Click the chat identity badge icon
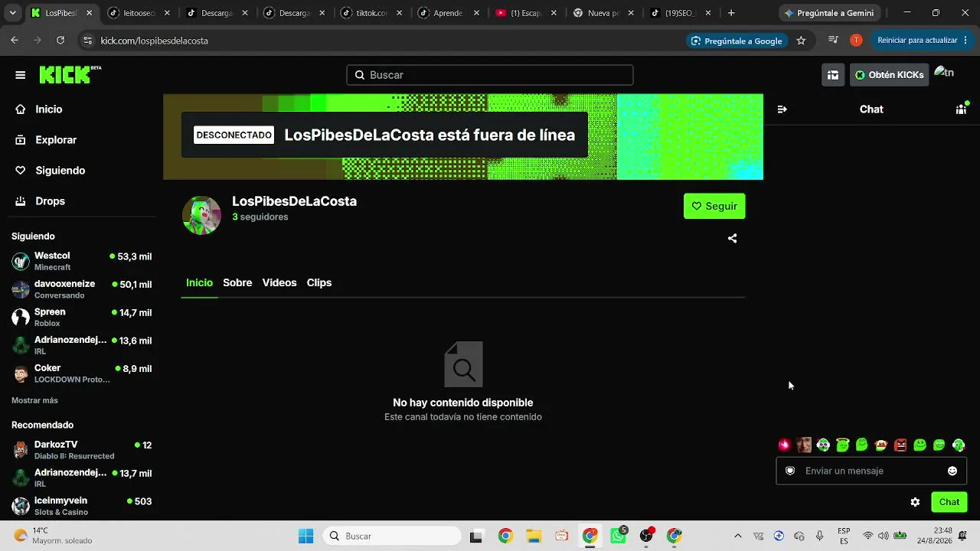Viewport: 980px width, 551px height. (790, 471)
